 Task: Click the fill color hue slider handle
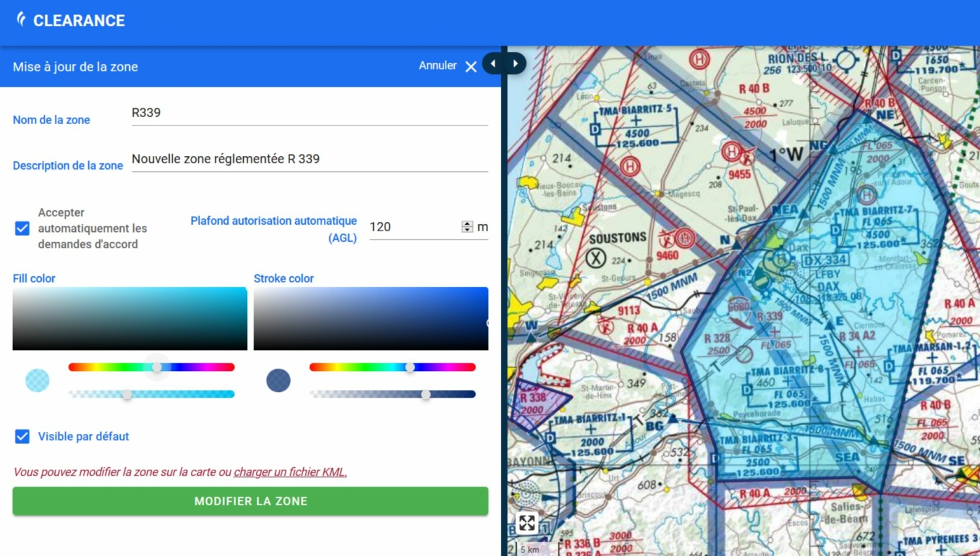[156, 367]
